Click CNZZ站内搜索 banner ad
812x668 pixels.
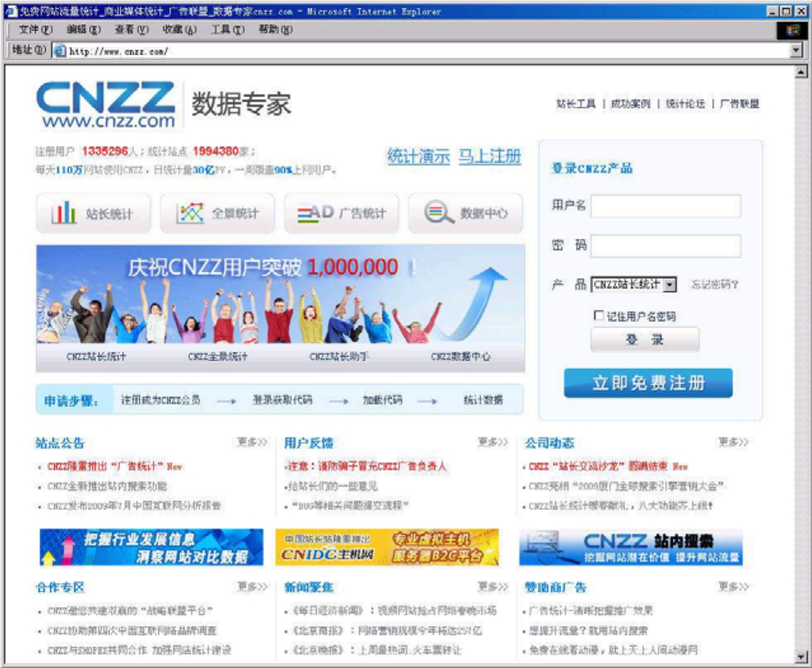[631, 548]
